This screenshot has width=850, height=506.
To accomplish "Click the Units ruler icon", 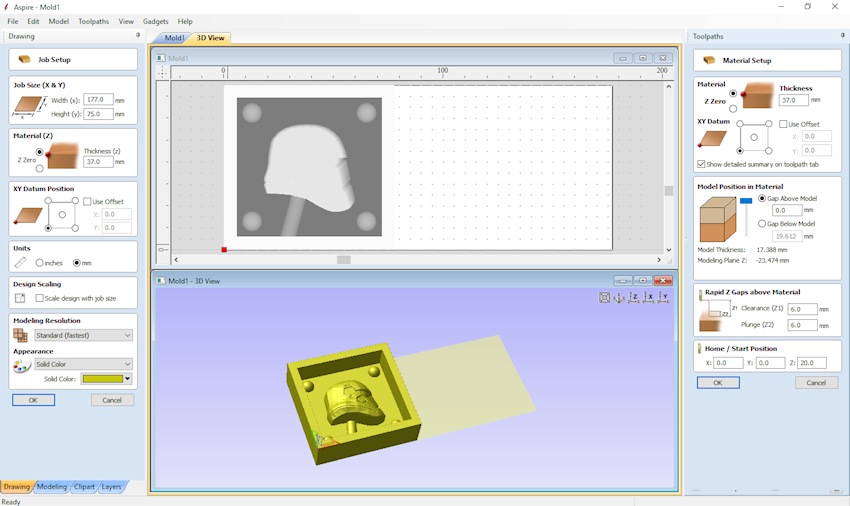I will [21, 262].
